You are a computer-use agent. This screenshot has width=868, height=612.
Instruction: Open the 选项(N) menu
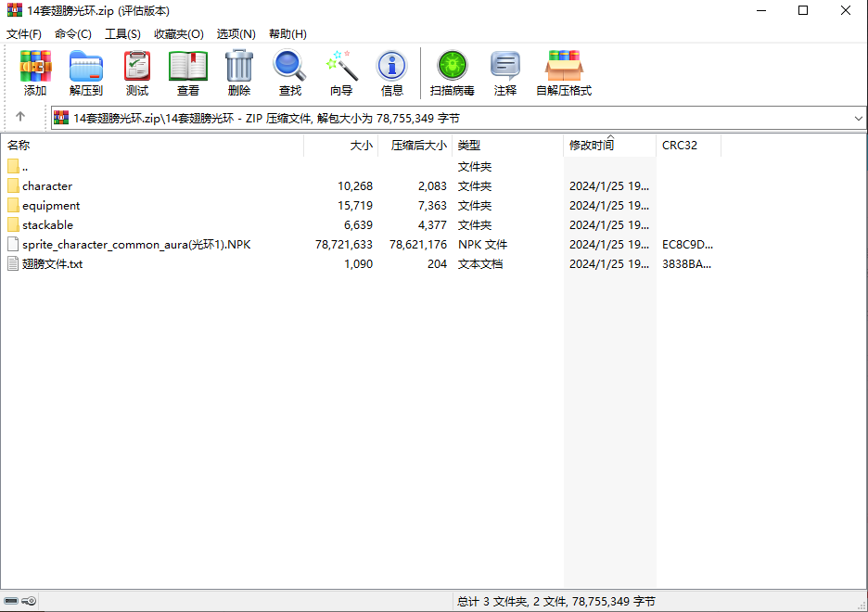(236, 34)
